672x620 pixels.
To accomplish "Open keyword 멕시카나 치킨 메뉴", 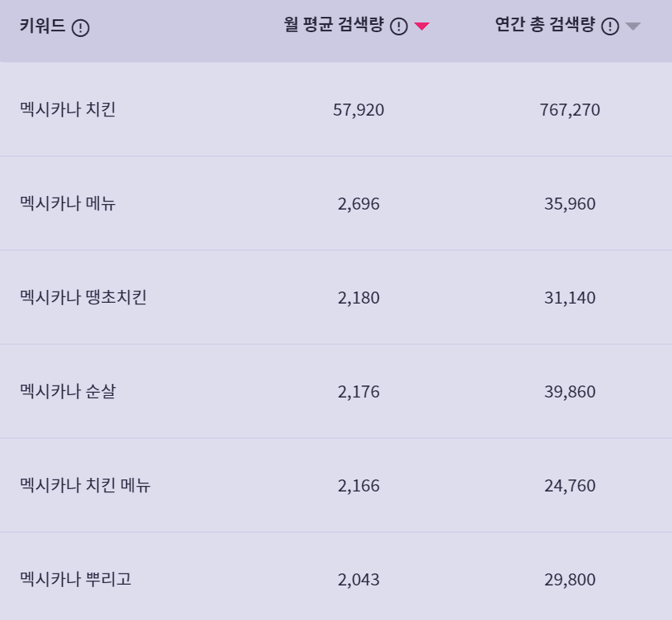I will [85, 486].
